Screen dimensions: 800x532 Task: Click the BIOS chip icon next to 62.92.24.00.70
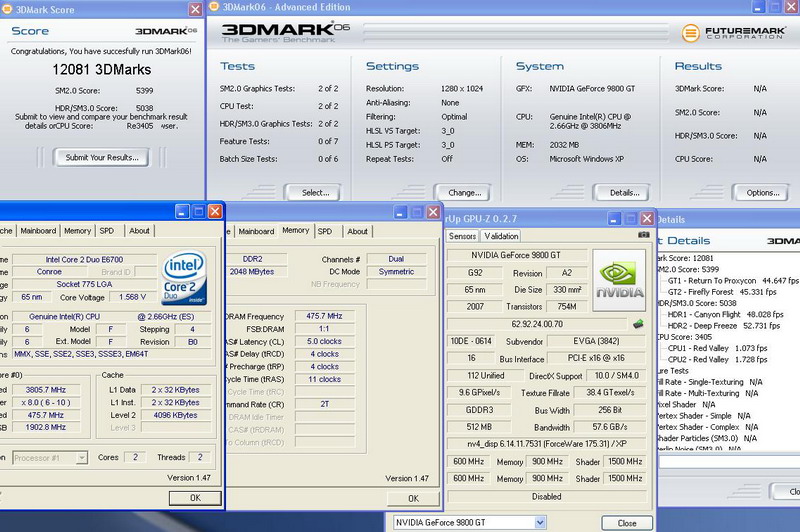point(638,324)
